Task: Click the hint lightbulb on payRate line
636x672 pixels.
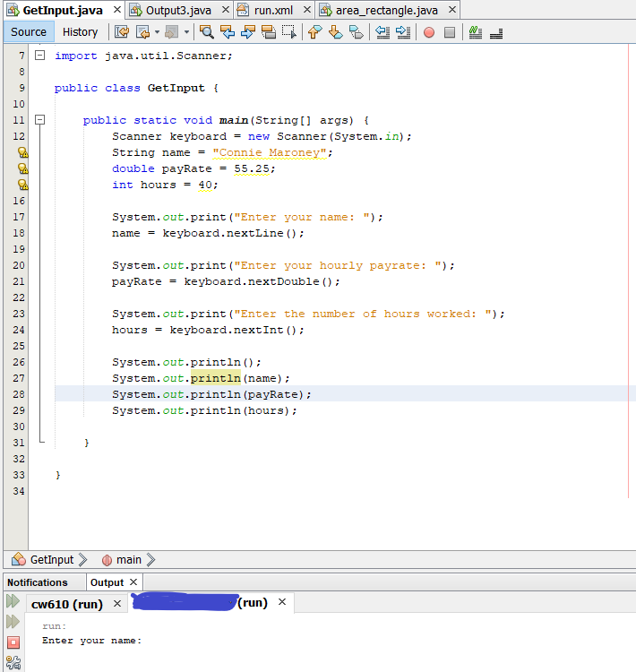Action: (x=22, y=168)
